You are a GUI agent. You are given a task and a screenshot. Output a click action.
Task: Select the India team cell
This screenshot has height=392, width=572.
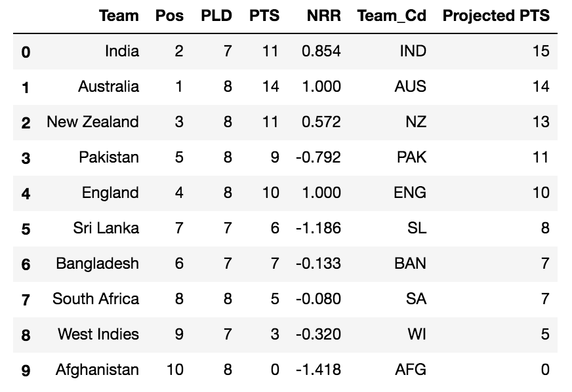point(122,51)
